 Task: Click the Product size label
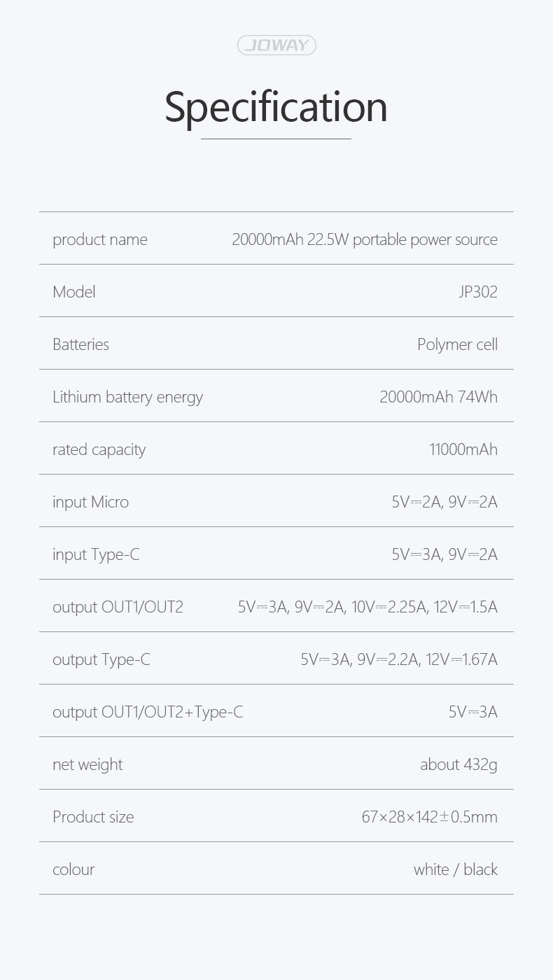click(x=93, y=817)
